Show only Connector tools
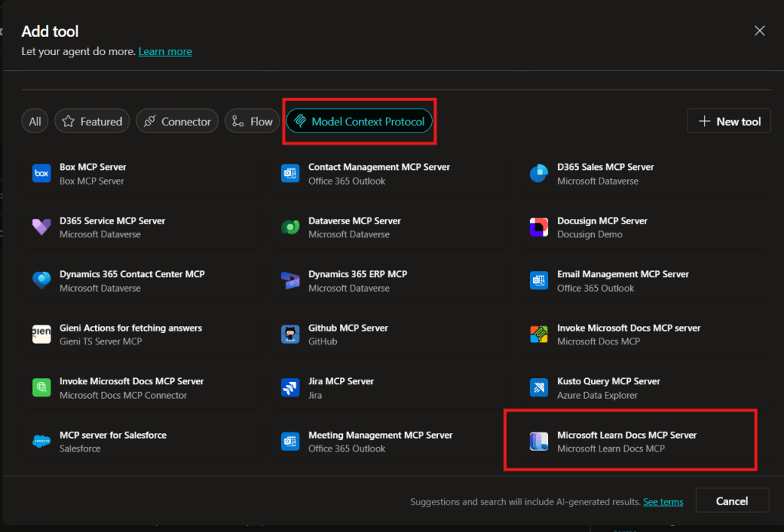 click(x=177, y=121)
